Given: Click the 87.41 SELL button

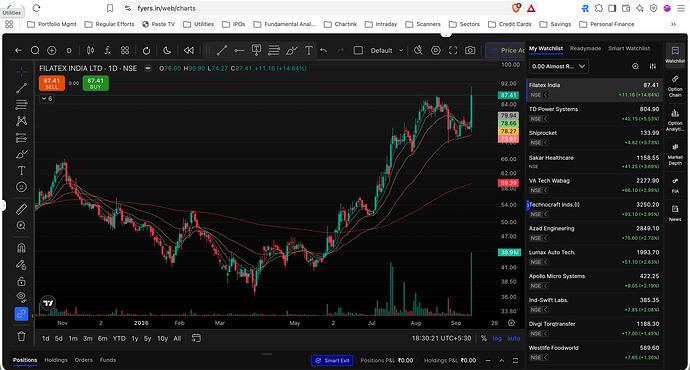Looking at the screenshot, I should [x=52, y=83].
